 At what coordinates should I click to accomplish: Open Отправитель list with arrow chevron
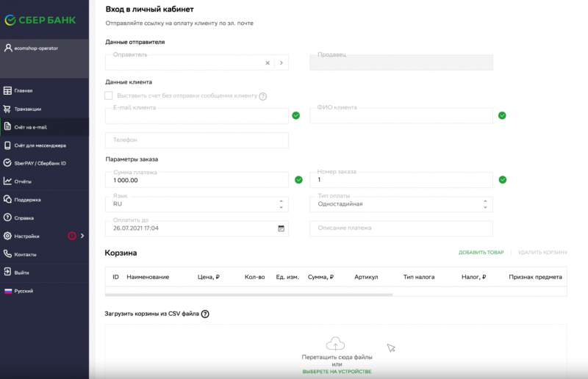(282, 63)
